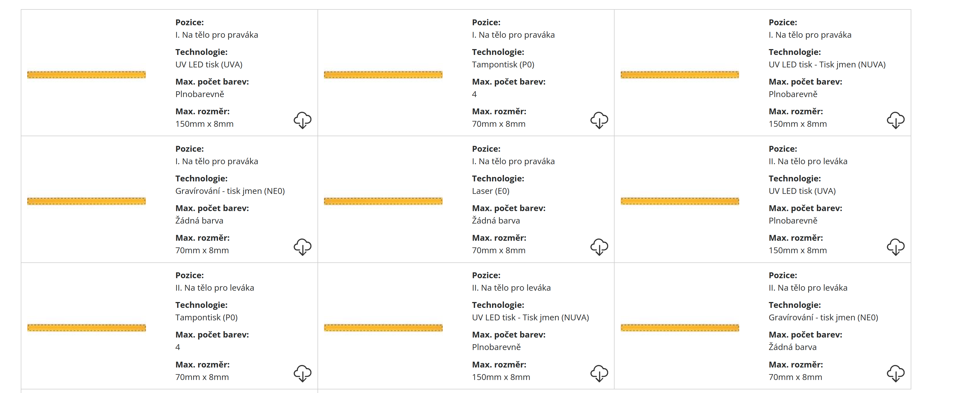Image resolution: width=980 pixels, height=393 pixels.
Task: Download right-hand UV LED Tisk jmen (NUVA) template
Action: 895,120
